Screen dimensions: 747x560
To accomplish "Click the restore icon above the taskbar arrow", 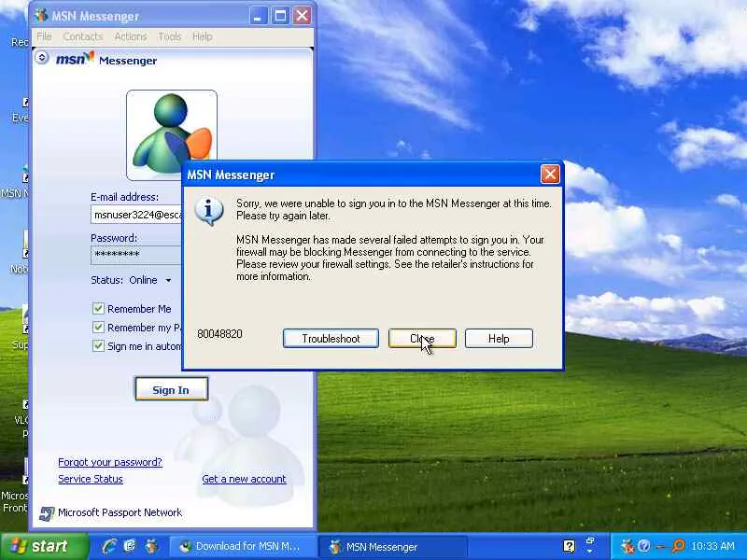I will click(x=590, y=541).
